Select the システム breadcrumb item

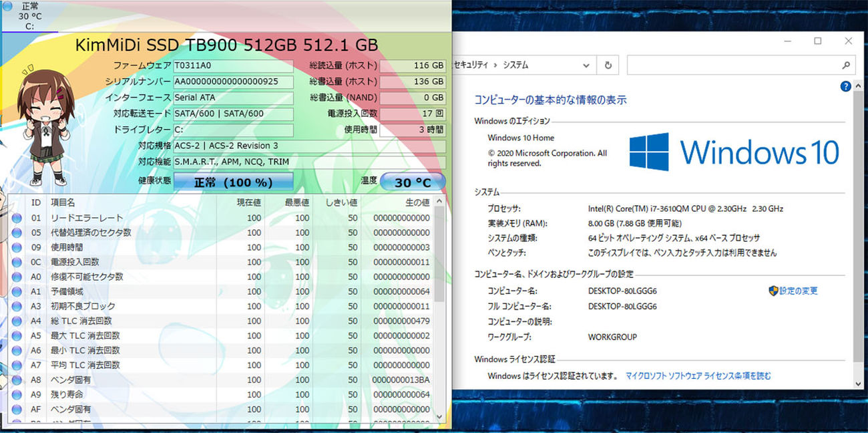(515, 65)
